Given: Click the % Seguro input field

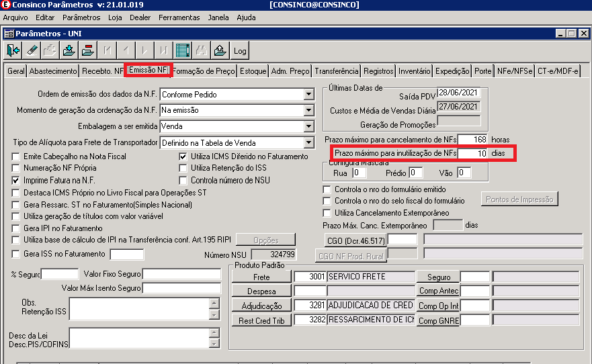Looking at the screenshot, I should 60,274.
